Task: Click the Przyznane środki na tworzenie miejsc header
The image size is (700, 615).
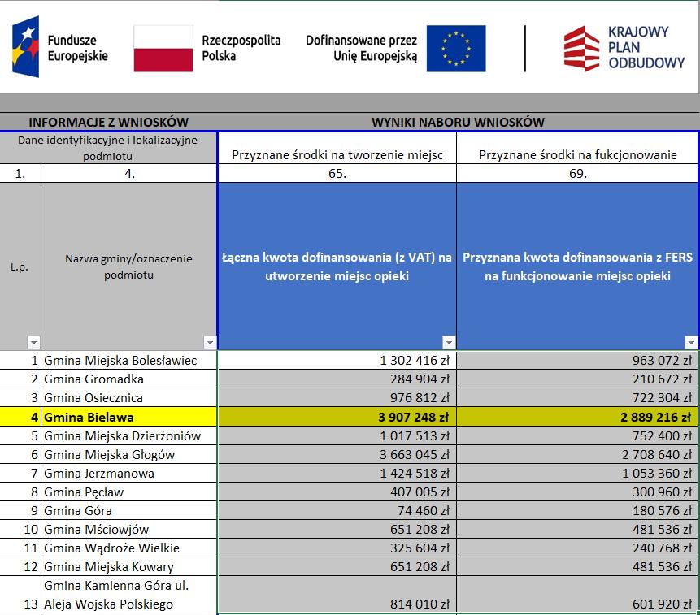Action: [337, 154]
